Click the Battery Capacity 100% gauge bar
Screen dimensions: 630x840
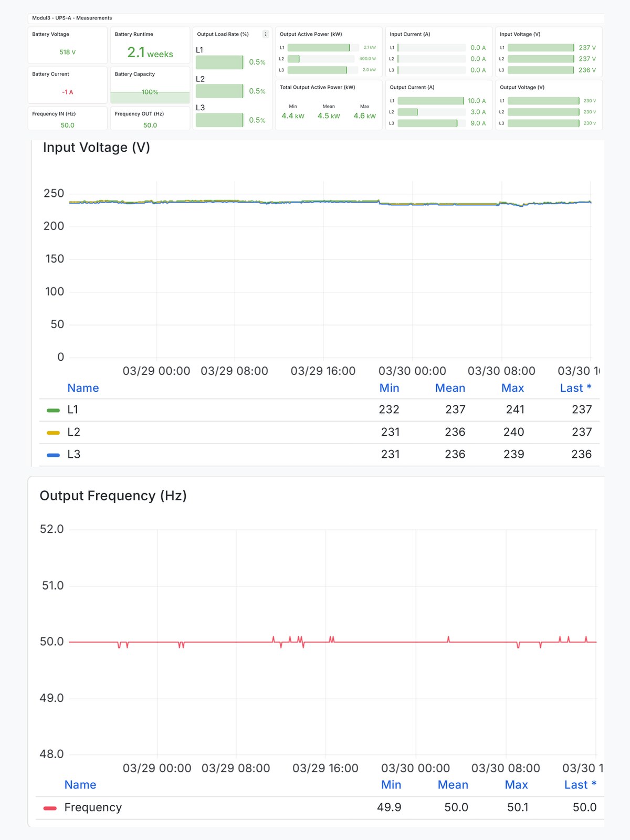[x=150, y=98]
